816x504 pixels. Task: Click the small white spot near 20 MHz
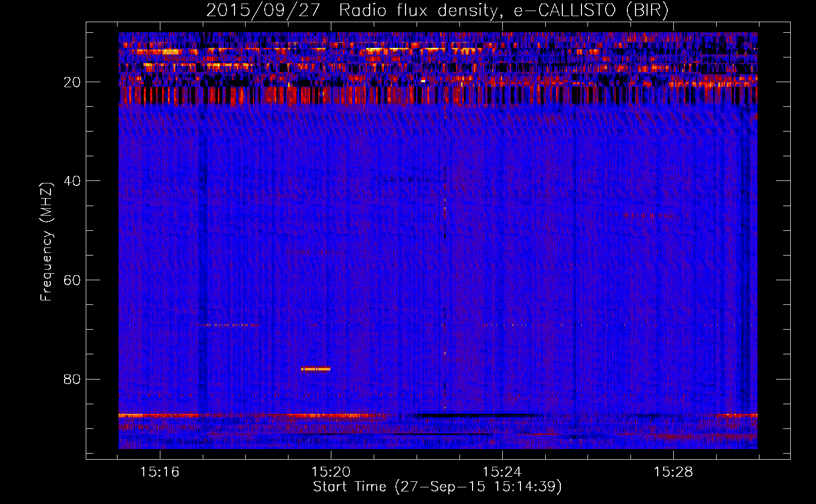coord(423,81)
